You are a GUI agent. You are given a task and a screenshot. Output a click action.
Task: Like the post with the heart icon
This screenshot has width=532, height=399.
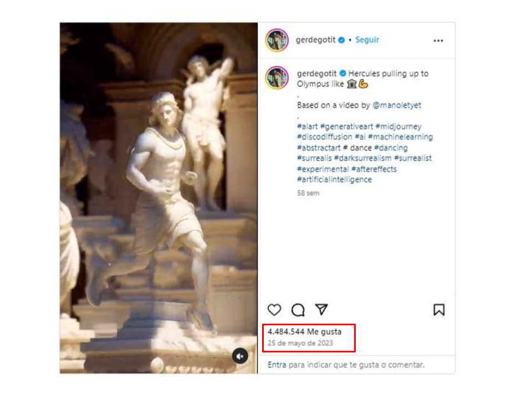pyautogui.click(x=274, y=310)
